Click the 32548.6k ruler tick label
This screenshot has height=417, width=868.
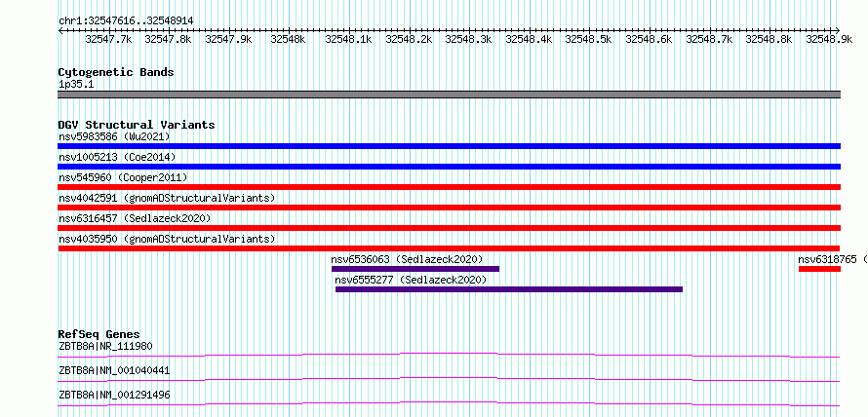(x=649, y=39)
